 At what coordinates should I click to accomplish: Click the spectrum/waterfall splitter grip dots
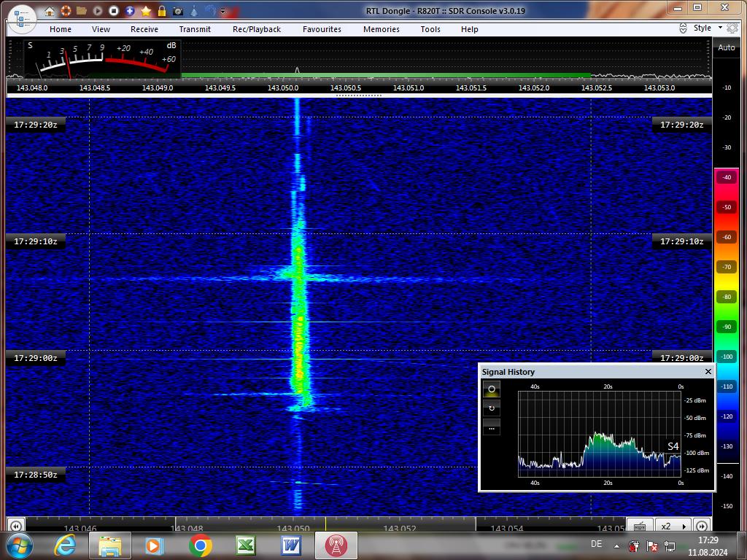(359, 96)
